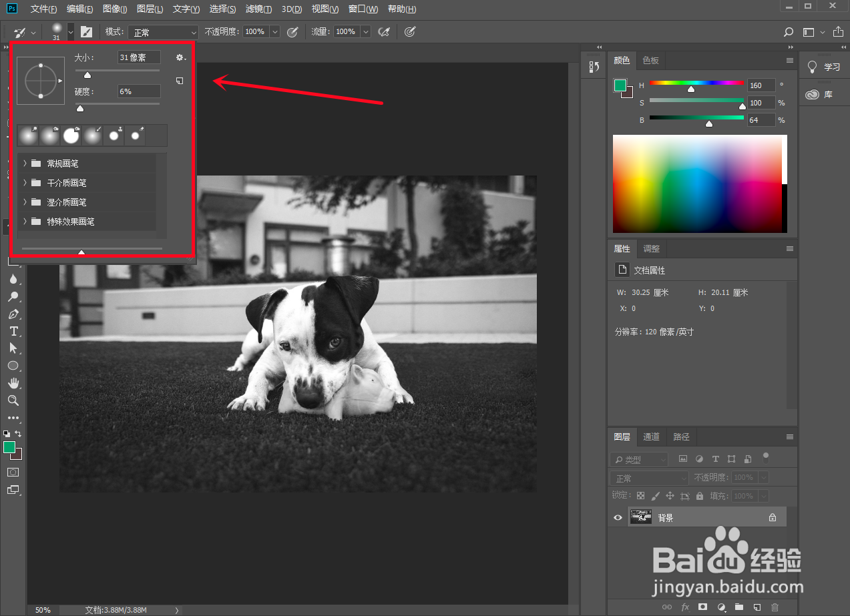The width and height of the screenshot is (850, 616).
Task: Expand the 湿介质画笔 brush folder
Action: (x=25, y=202)
